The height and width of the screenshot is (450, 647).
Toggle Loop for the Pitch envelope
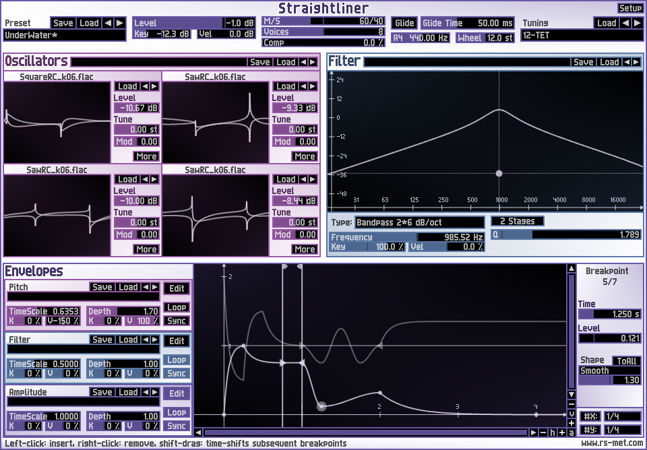point(177,306)
